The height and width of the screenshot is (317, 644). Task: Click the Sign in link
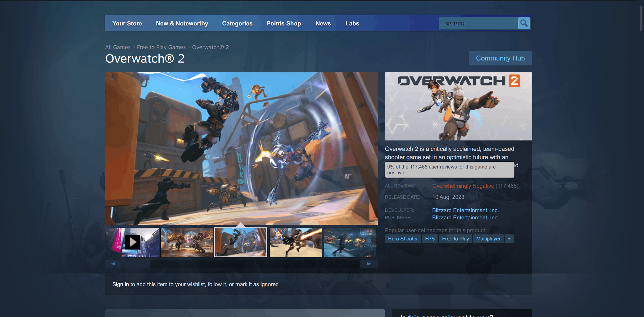pos(120,284)
